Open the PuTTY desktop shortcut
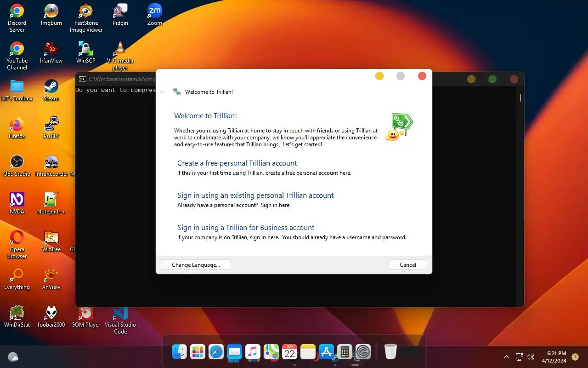588x368 pixels. click(51, 128)
